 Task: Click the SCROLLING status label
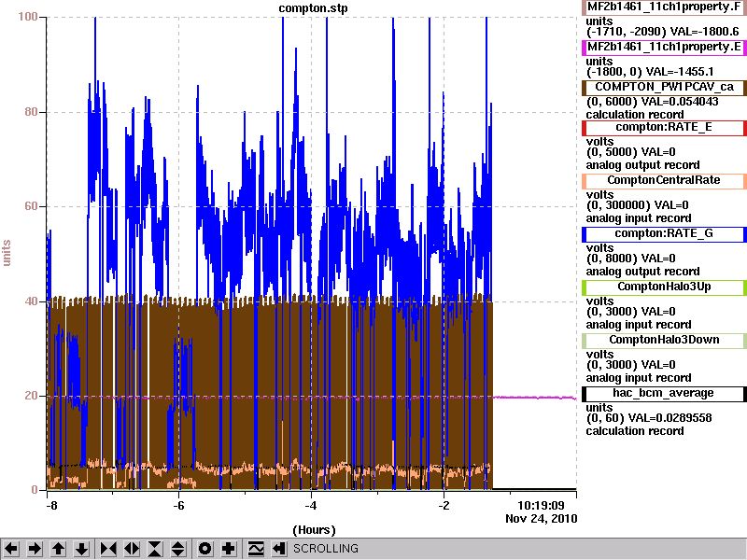(x=325, y=549)
